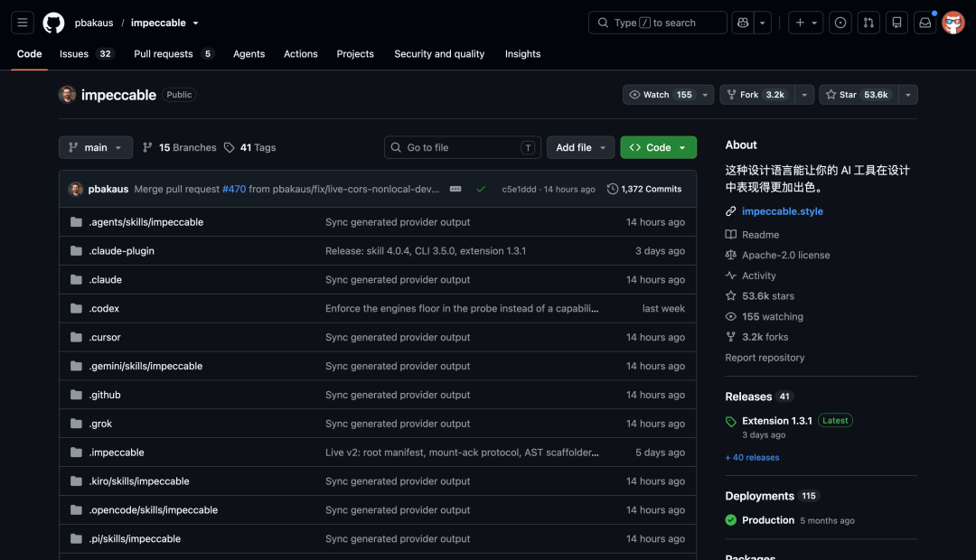Image resolution: width=976 pixels, height=560 pixels.
Task: Click the Go to file search field
Action: [x=463, y=147]
